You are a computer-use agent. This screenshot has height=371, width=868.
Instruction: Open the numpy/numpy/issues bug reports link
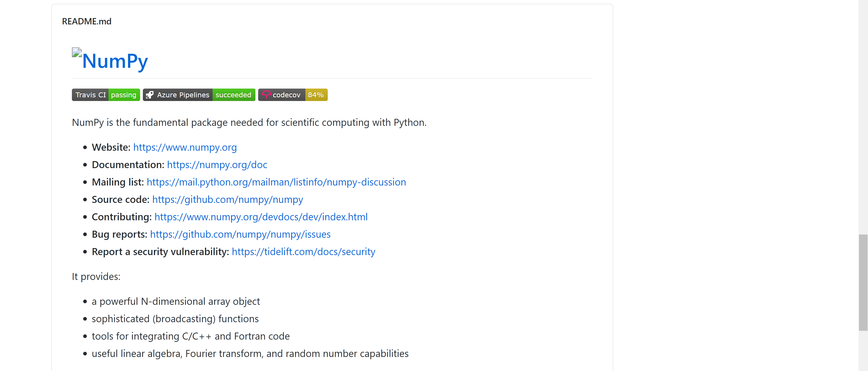pyautogui.click(x=240, y=234)
